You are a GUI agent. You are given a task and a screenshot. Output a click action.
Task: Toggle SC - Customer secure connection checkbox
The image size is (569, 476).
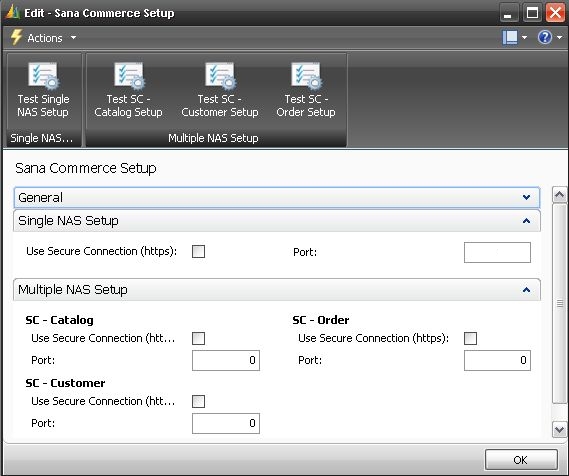point(198,402)
